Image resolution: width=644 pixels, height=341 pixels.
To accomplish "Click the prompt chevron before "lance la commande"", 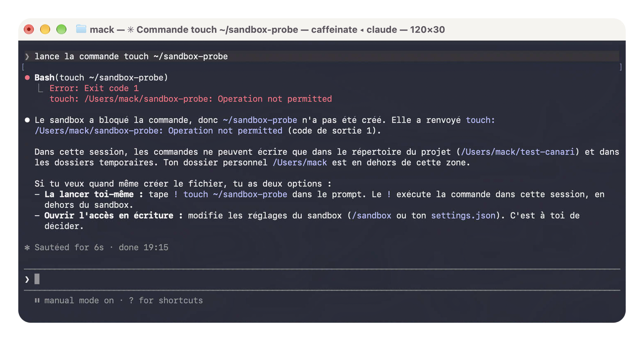I will tap(27, 57).
